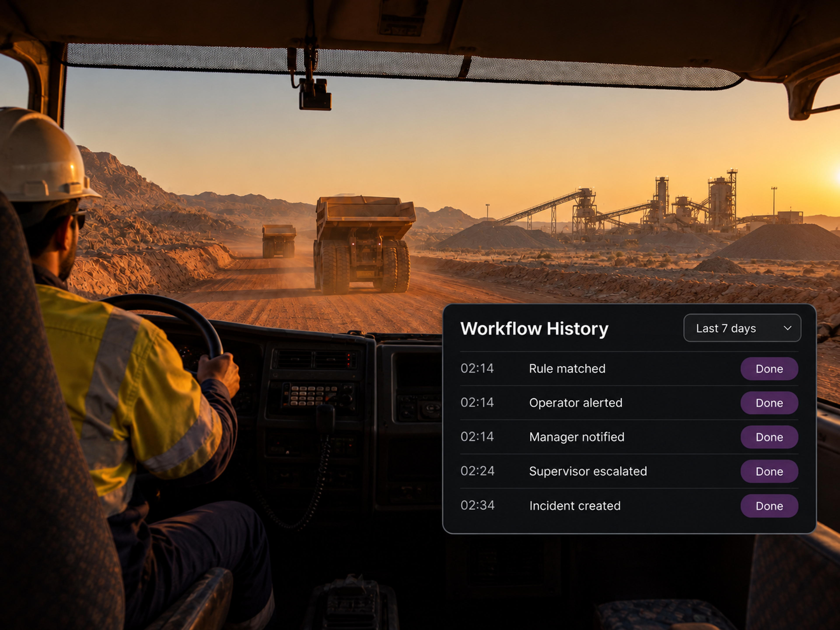The height and width of the screenshot is (630, 840).
Task: Click the 02:34 timestamp of Incident created
Action: click(477, 506)
